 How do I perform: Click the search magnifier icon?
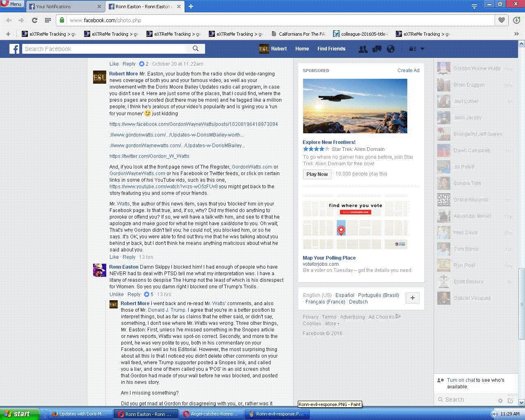196,48
